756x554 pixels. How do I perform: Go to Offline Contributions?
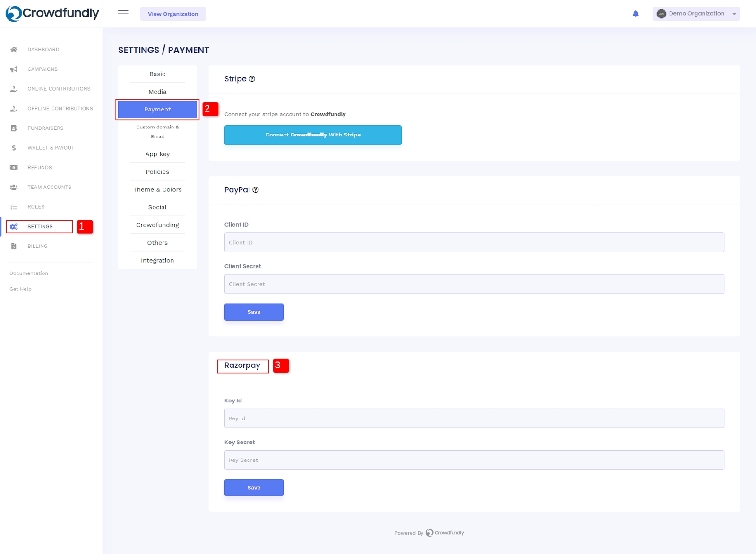pos(60,109)
